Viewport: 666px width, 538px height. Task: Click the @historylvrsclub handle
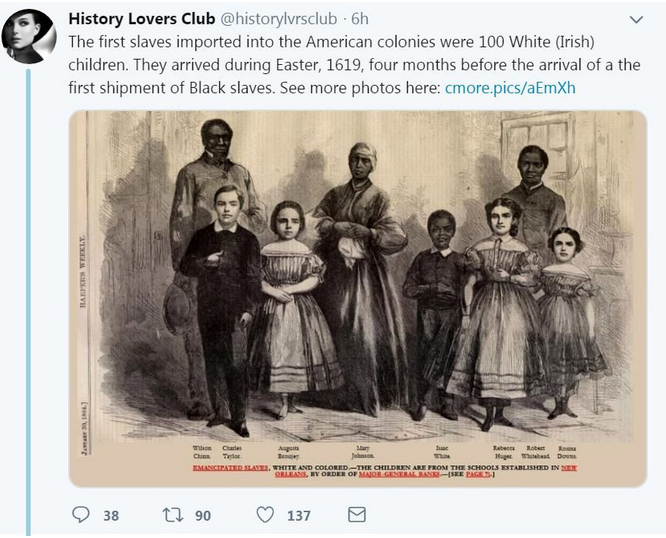(x=279, y=19)
